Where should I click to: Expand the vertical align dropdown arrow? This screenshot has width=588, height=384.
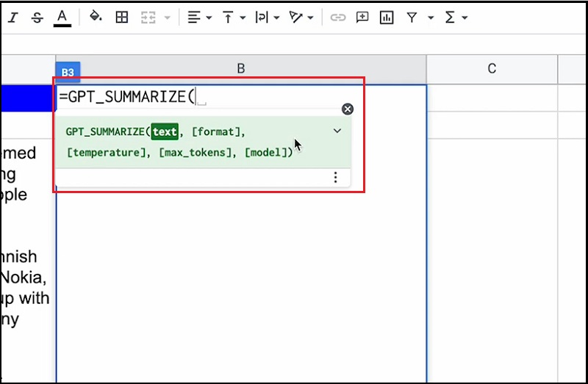coord(243,18)
